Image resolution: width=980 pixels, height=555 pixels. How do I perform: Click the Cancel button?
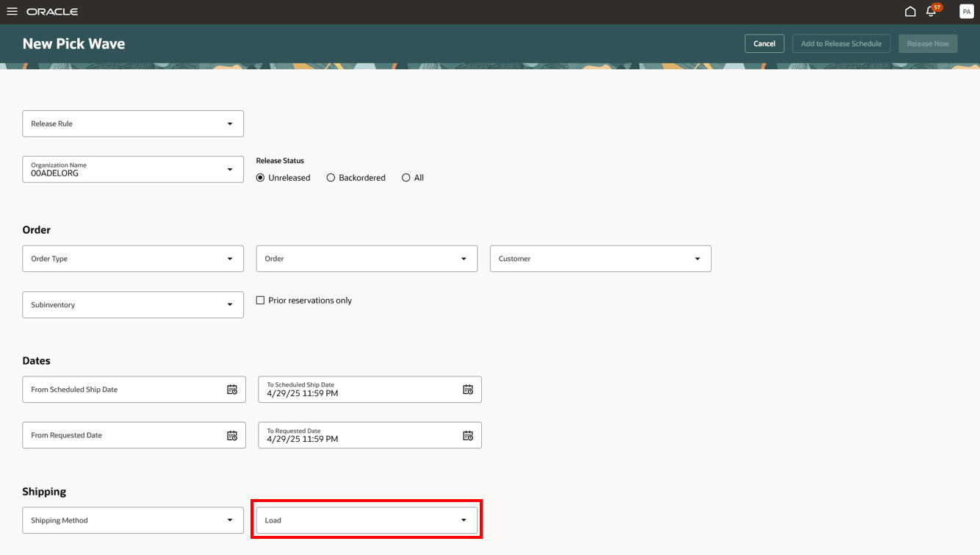764,43
